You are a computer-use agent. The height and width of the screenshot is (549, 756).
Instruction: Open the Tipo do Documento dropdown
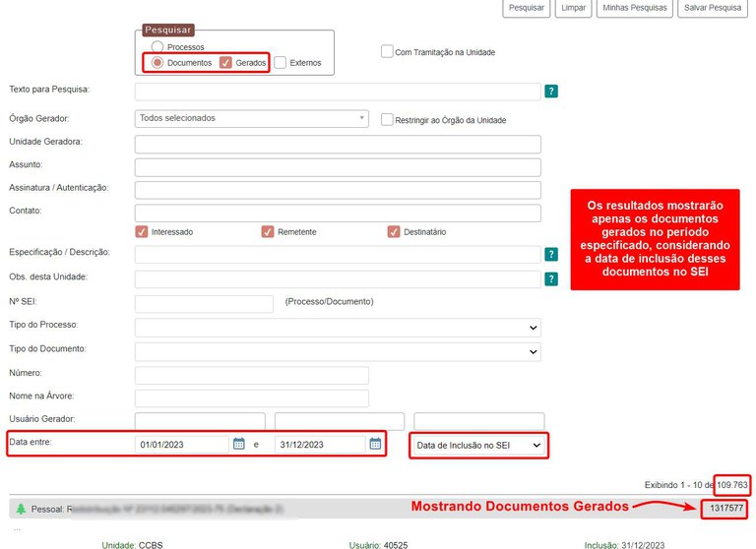(x=338, y=351)
